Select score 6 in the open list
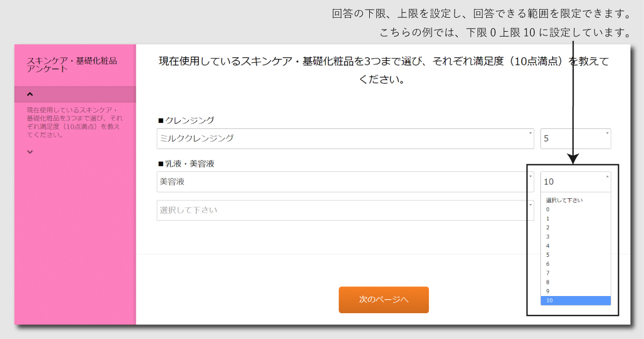This screenshot has width=644, height=339. 575,264
